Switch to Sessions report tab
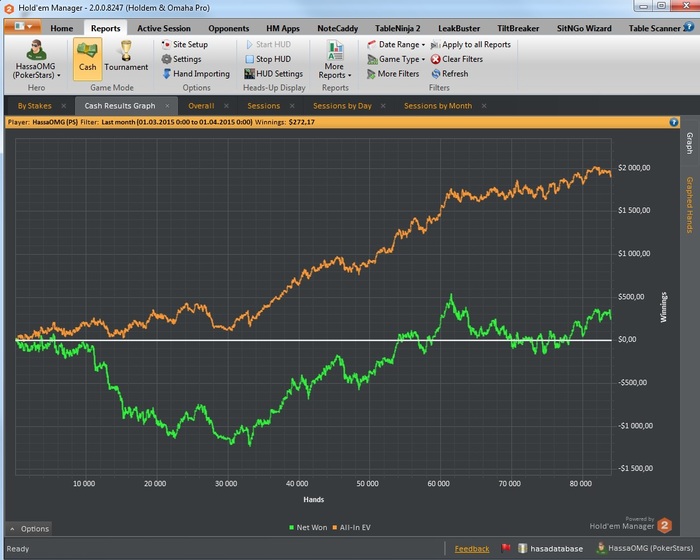700x560 pixels. (x=263, y=106)
